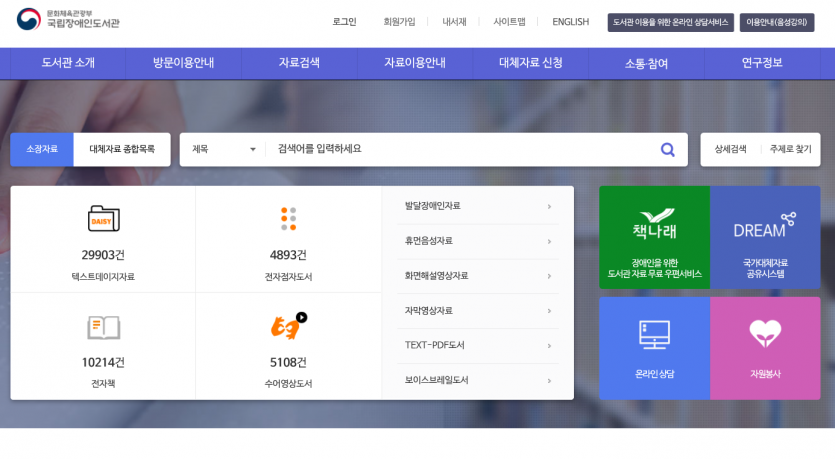Viewport: 835px width, 459px height.
Task: Open the 자료이용안내 menu
Action: (x=415, y=63)
